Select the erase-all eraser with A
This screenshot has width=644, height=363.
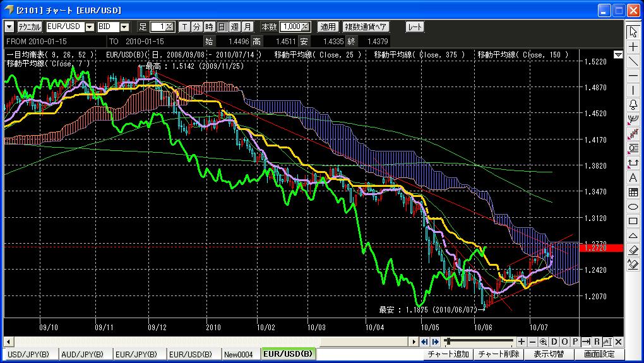pos(633,265)
